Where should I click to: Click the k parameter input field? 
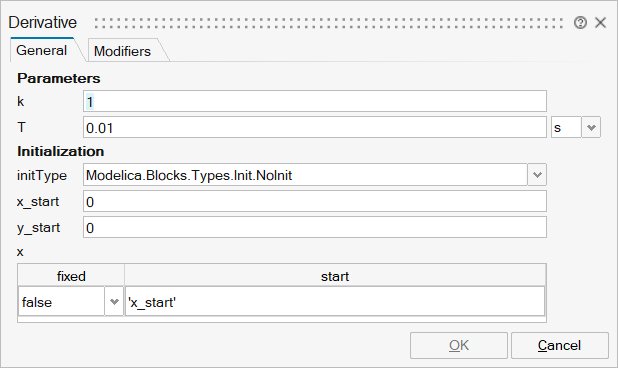tap(315, 101)
